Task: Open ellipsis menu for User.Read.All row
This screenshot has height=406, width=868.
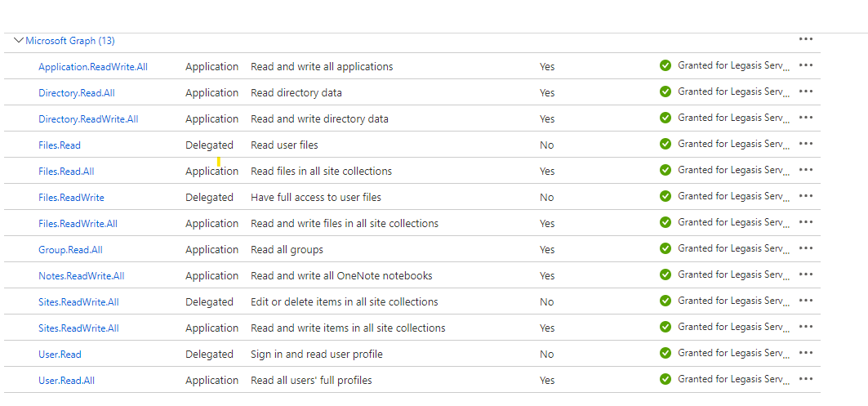Action: 806,379
